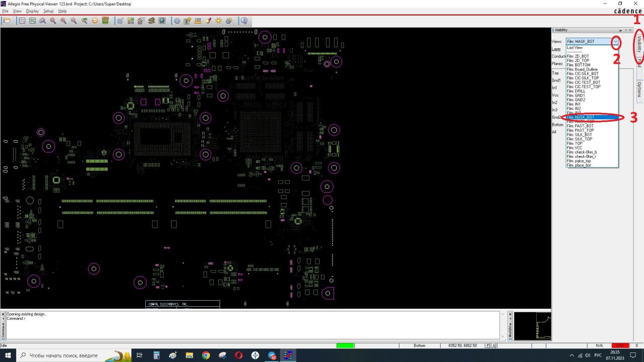Open Google Chrome from the taskbar

pyautogui.click(x=205, y=355)
